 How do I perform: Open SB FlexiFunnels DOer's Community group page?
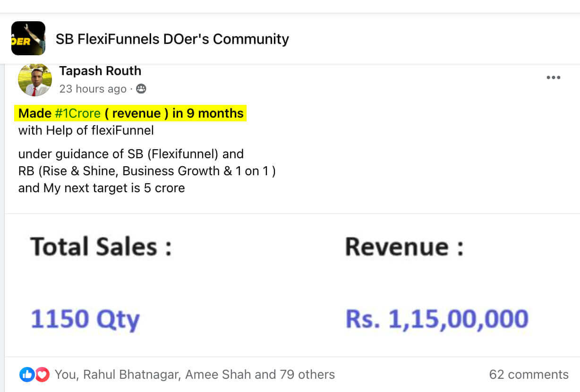click(172, 39)
